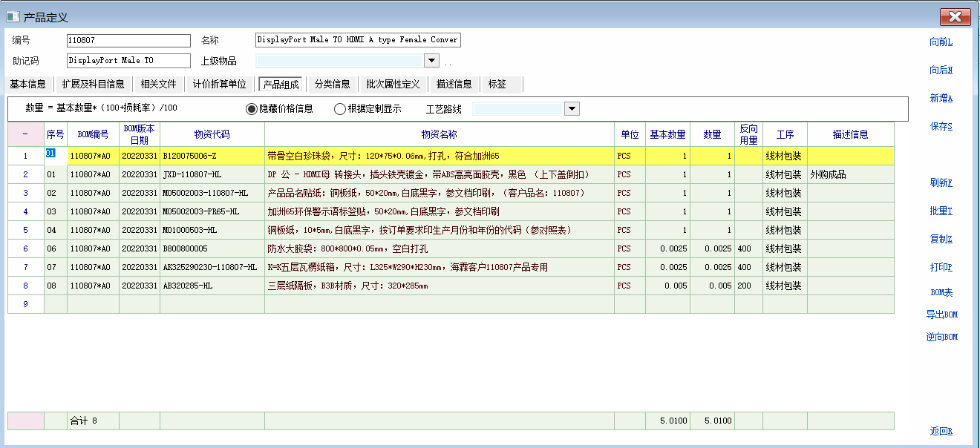Image resolution: width=980 pixels, height=448 pixels.
Task: Open the 相关文件 tab
Action: [158, 85]
